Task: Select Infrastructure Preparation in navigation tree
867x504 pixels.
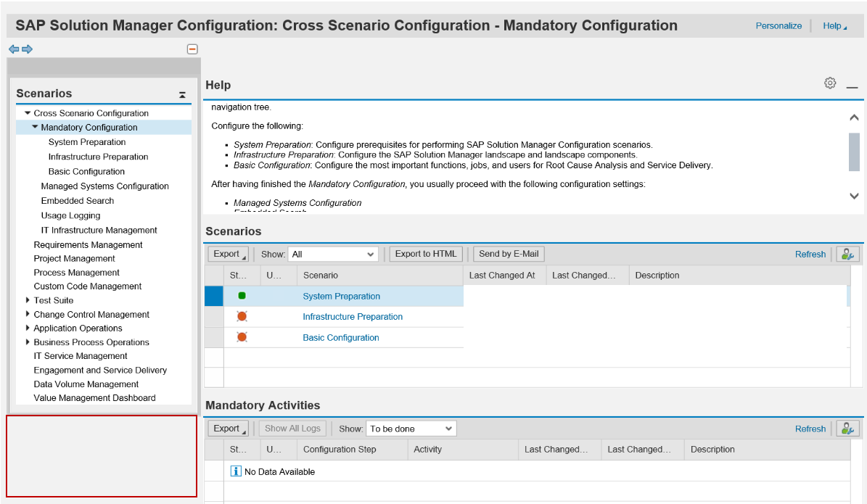Action: pyautogui.click(x=98, y=157)
